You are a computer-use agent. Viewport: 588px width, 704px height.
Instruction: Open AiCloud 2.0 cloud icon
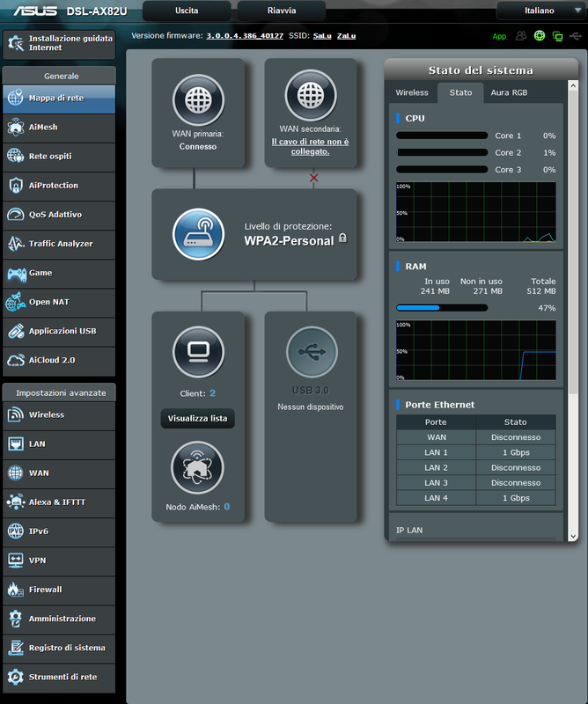[x=15, y=360]
